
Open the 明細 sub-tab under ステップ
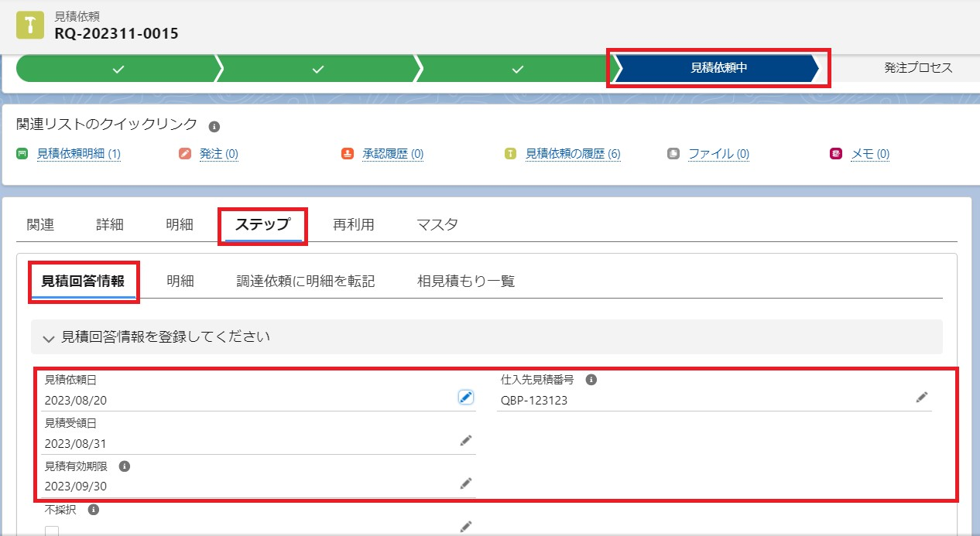(180, 282)
